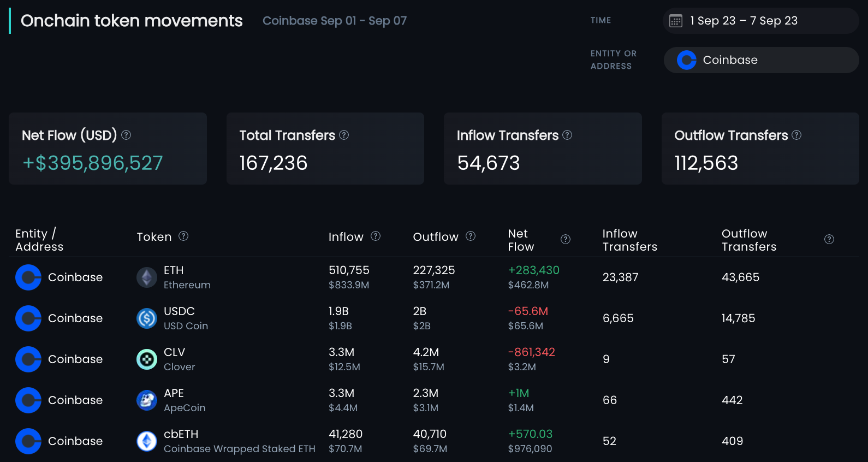Open help icon next to Total Transfers
Screen dimensions: 868x462
pyautogui.click(x=344, y=135)
